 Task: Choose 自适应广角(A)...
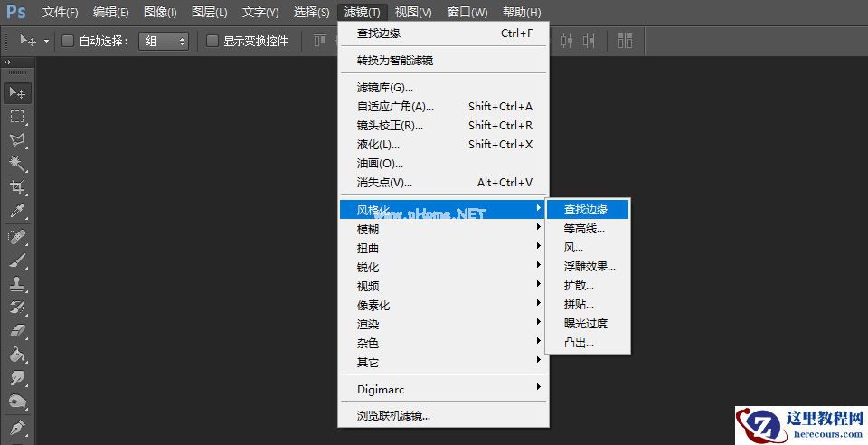[443, 106]
